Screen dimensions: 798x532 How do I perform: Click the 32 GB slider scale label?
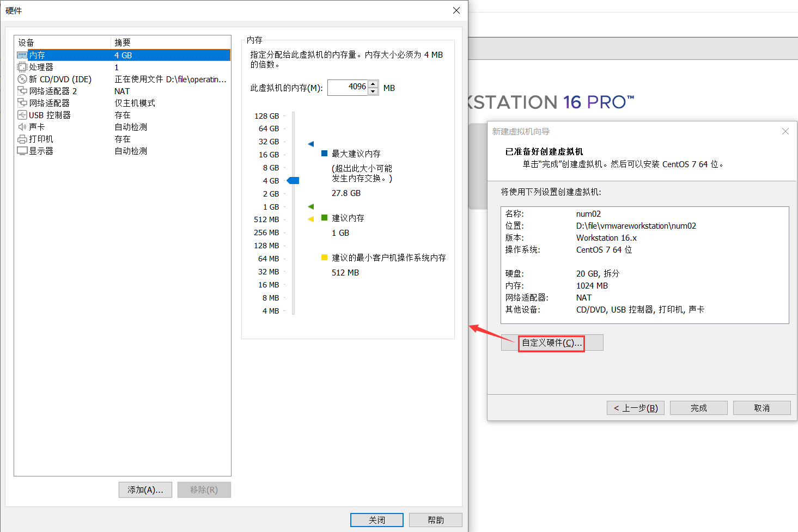(269, 142)
